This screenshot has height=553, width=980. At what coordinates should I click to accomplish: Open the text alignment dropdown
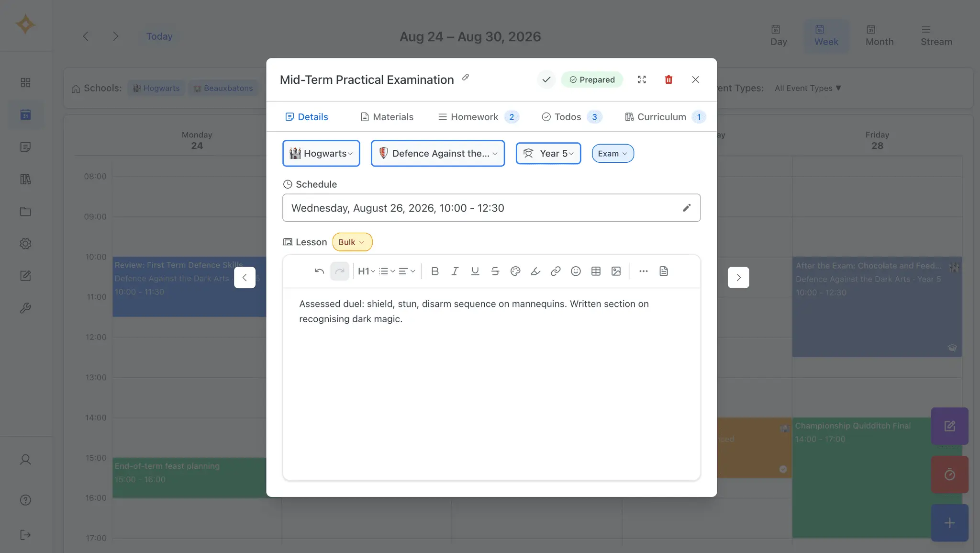pos(407,271)
